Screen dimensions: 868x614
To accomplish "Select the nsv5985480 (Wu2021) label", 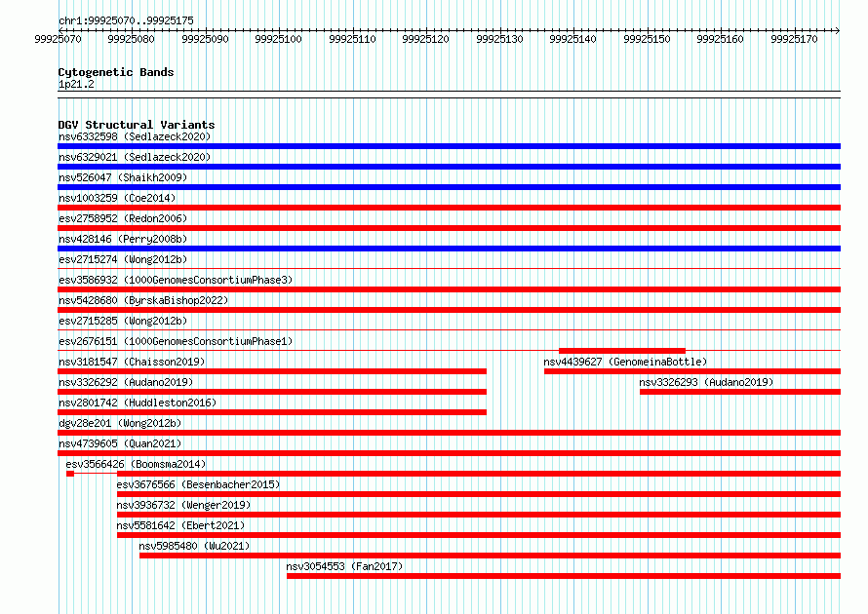I will [194, 546].
